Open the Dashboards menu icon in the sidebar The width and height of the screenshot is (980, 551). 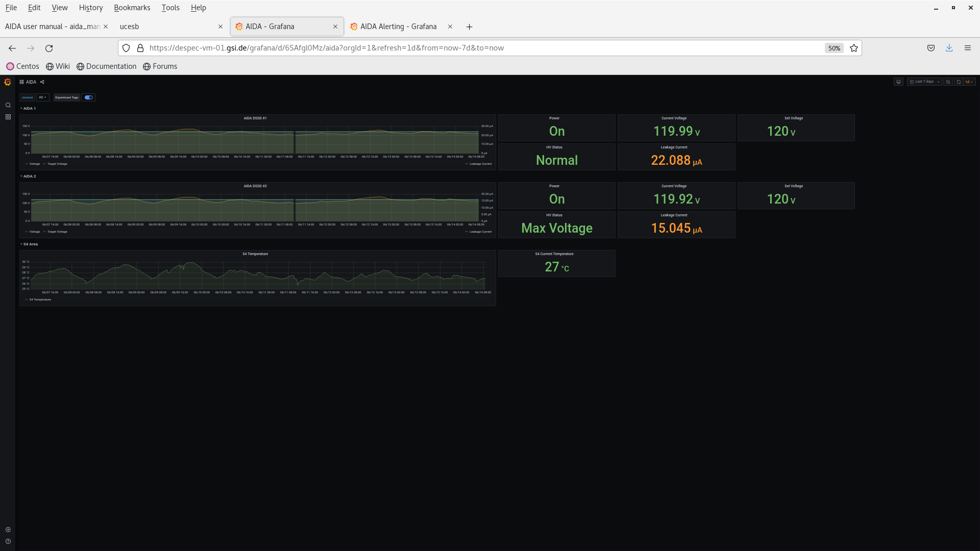pyautogui.click(x=8, y=117)
